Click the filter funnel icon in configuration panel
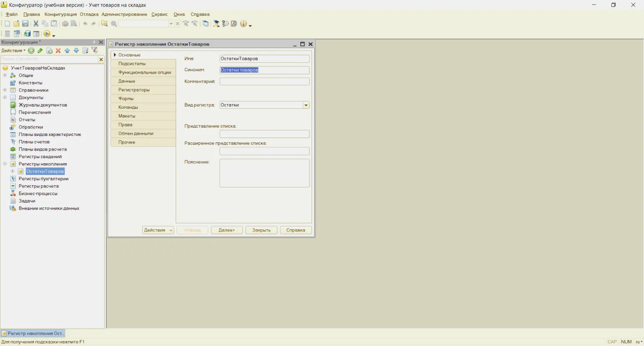The width and height of the screenshot is (644, 346). point(95,51)
